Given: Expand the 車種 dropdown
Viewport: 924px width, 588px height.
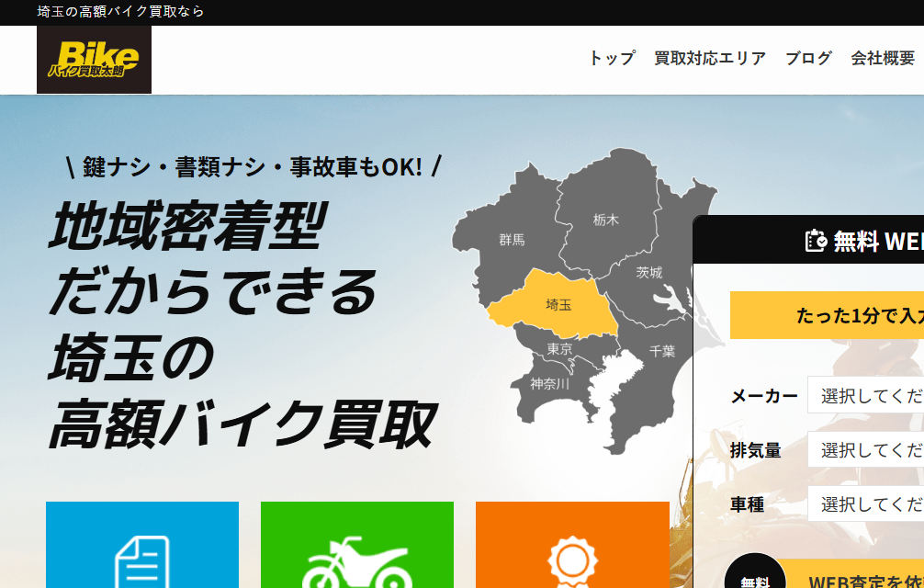Looking at the screenshot, I should pyautogui.click(x=865, y=504).
